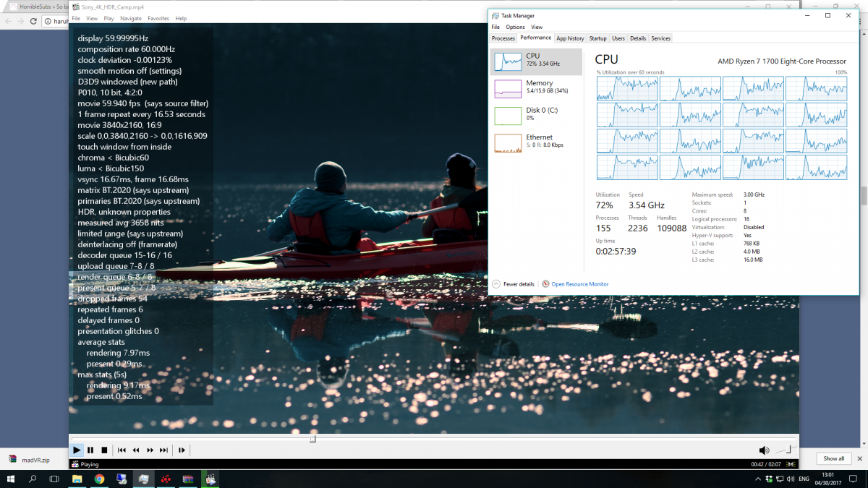Viewport: 868px width, 488px height.
Task: Open Task Manager's View menu
Action: pos(537,27)
